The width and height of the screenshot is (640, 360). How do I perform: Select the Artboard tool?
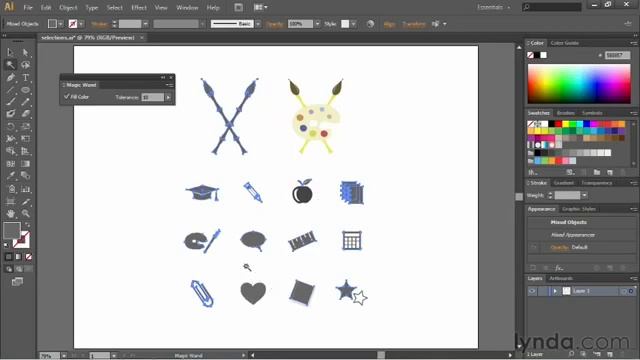11,201
